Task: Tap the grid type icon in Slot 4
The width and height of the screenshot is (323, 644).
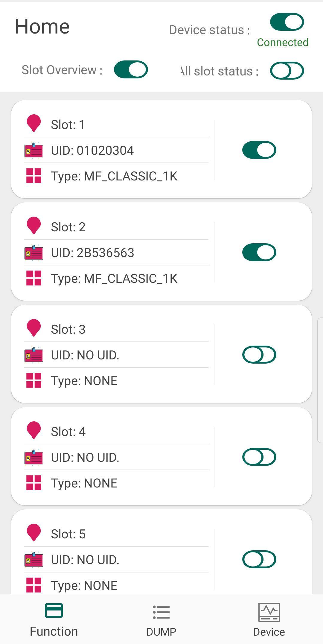Action: pyautogui.click(x=34, y=483)
